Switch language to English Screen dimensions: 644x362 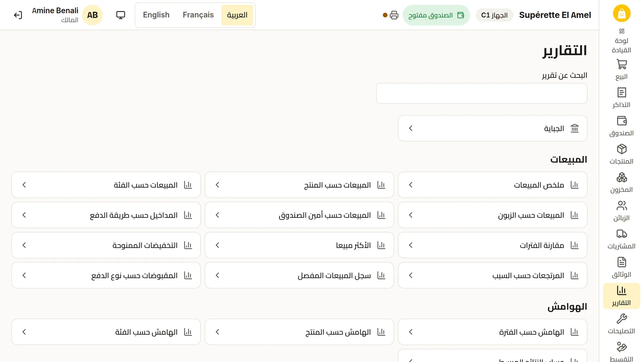[156, 15]
